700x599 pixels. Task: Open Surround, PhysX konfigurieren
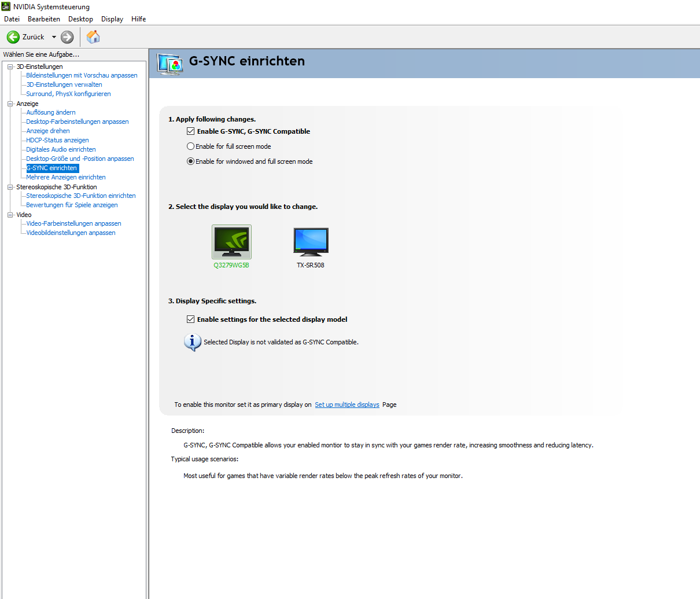[x=68, y=94]
